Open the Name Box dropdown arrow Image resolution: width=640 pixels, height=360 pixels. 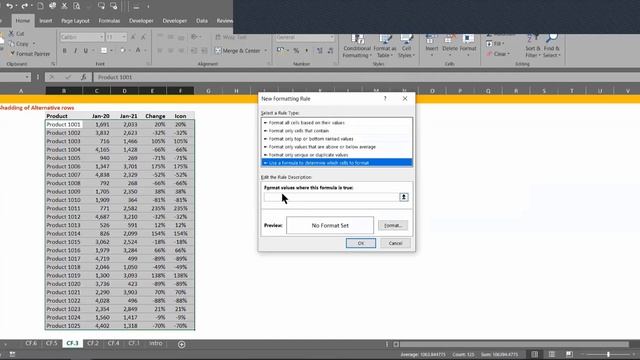click(27, 77)
